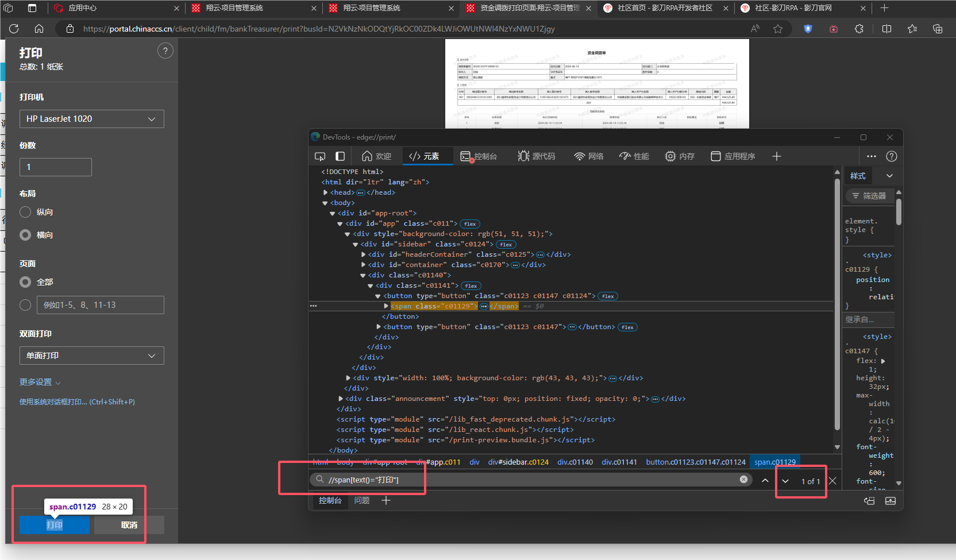
Task: Click the inspect element picker icon
Action: (320, 156)
